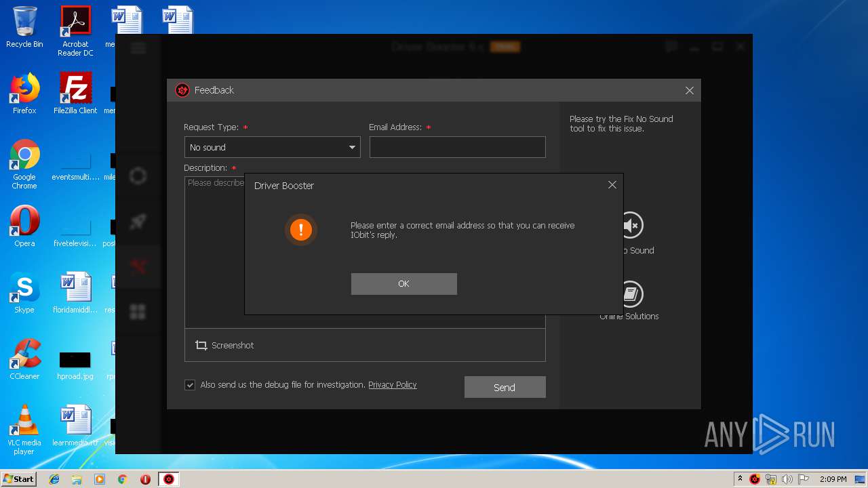Launch Internet Explorer from the taskbar
This screenshot has height=488, width=868.
54,479
